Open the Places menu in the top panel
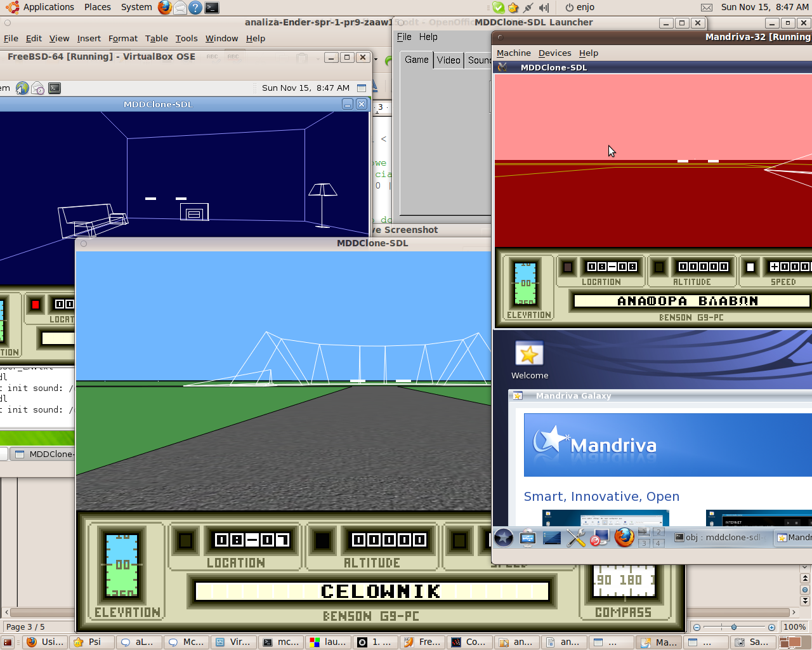The image size is (812, 650). click(x=97, y=7)
